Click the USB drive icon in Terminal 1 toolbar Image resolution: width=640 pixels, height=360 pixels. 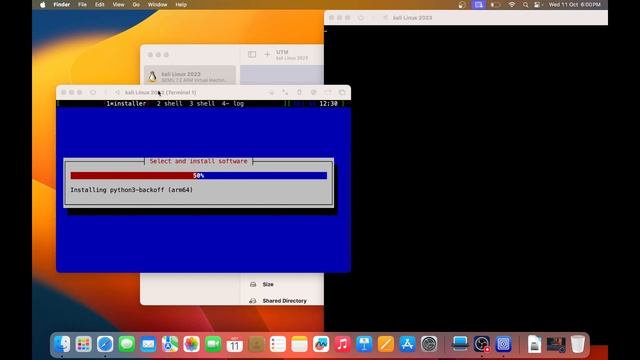pos(299,93)
